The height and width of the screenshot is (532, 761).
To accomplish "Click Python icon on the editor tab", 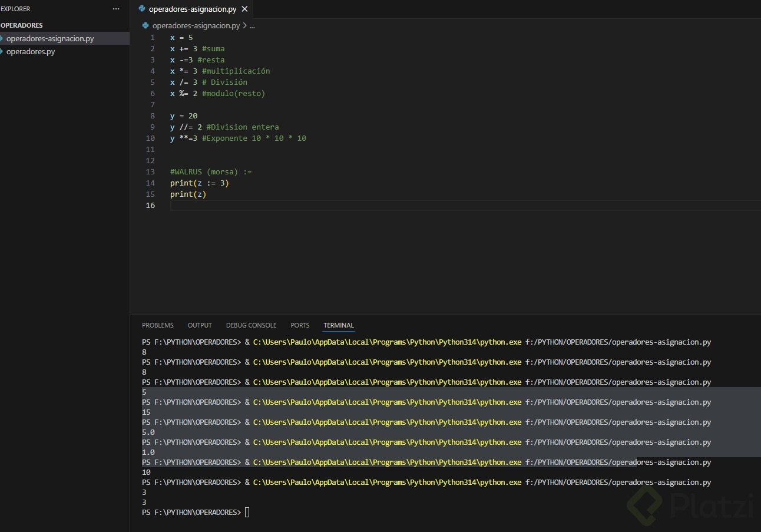I will tap(142, 9).
